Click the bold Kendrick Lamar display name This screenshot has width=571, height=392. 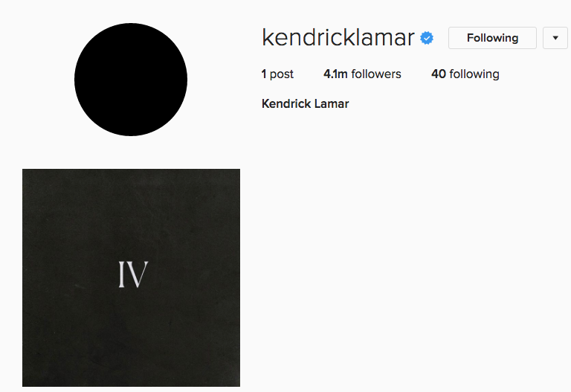pyautogui.click(x=305, y=104)
